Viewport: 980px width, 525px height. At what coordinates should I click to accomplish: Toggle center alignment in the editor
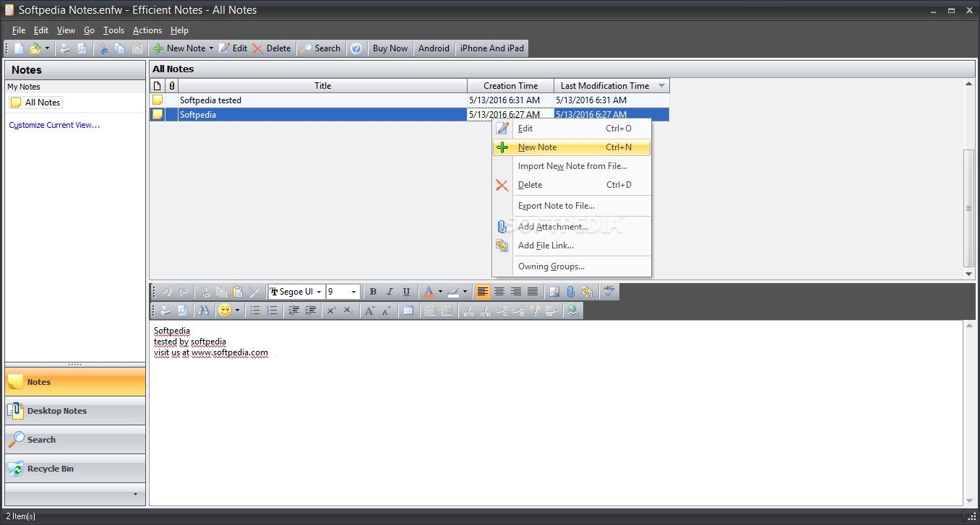click(x=499, y=292)
